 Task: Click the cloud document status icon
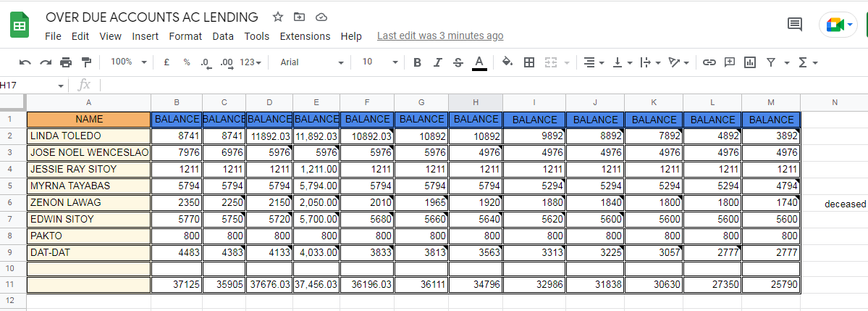(x=321, y=17)
